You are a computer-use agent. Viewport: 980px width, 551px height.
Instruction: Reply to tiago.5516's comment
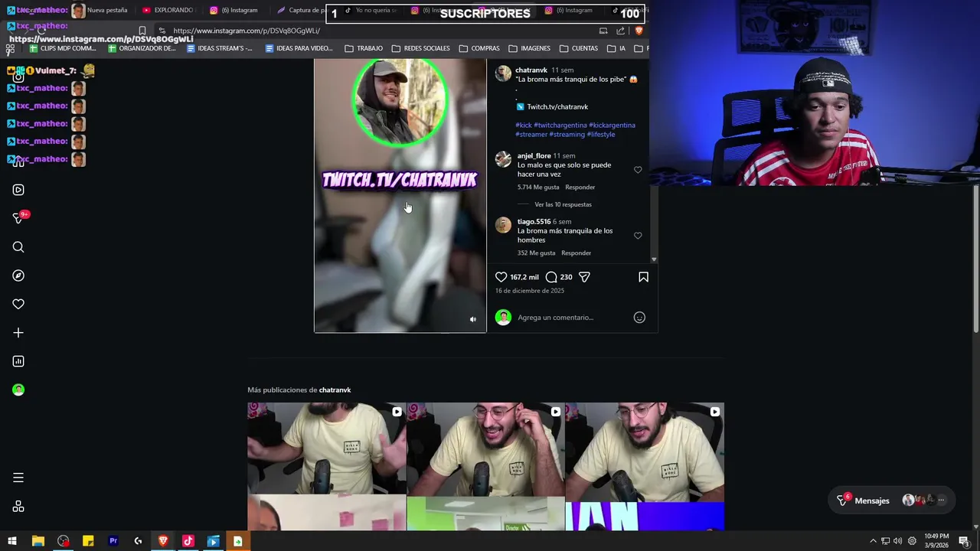pyautogui.click(x=576, y=253)
